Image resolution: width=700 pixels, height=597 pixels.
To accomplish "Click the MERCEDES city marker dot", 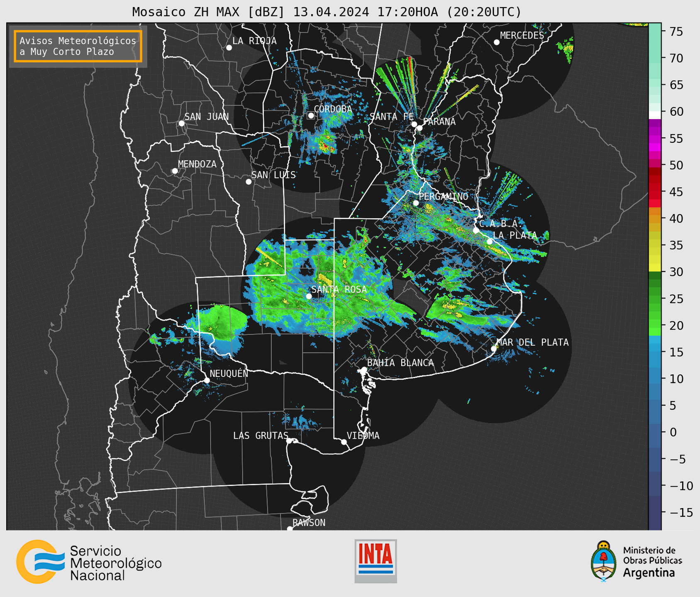I will [497, 42].
